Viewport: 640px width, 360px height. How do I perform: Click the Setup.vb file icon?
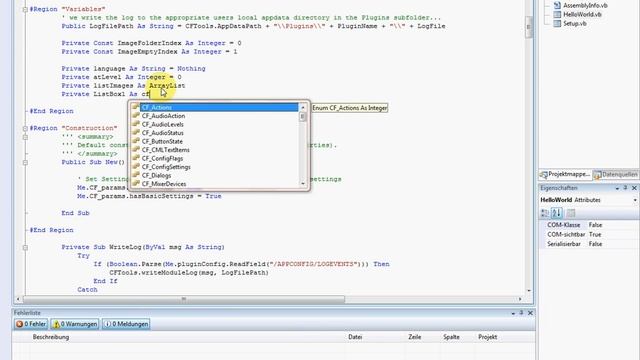[x=557, y=23]
